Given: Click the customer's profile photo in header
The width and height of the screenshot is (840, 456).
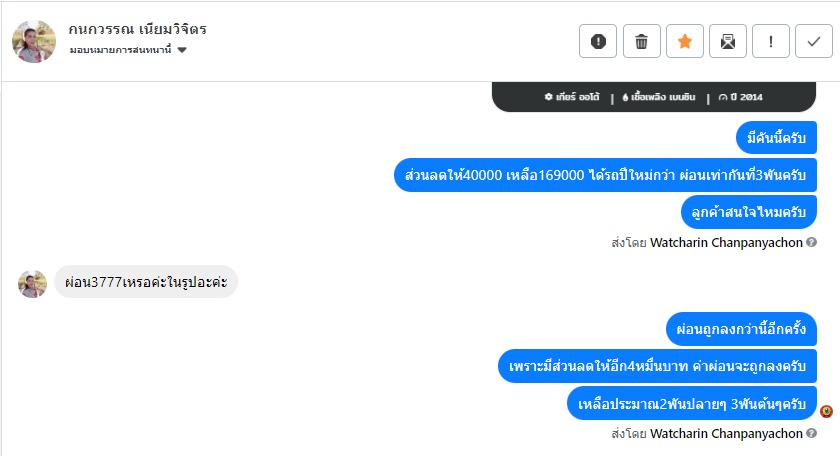Looking at the screenshot, I should click(33, 41).
